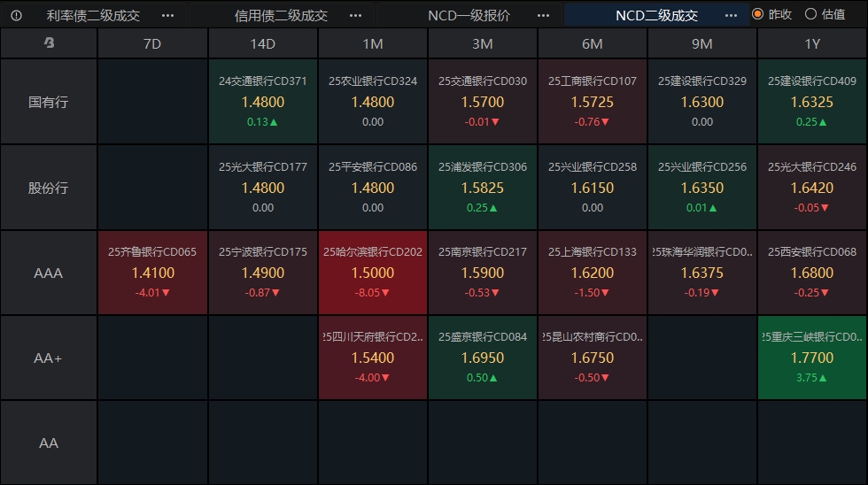This screenshot has height=485, width=868.
Task: Click the 9M column header
Action: 701,43
